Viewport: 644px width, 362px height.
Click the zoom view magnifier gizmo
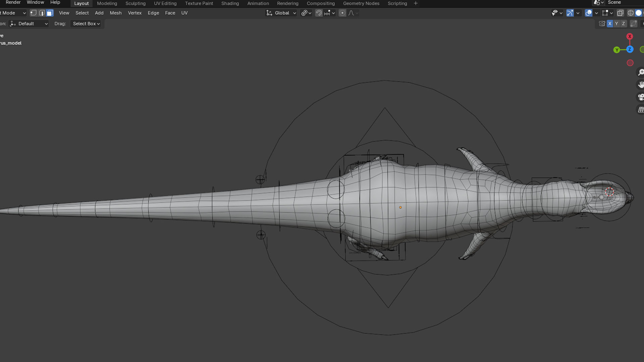point(641,72)
